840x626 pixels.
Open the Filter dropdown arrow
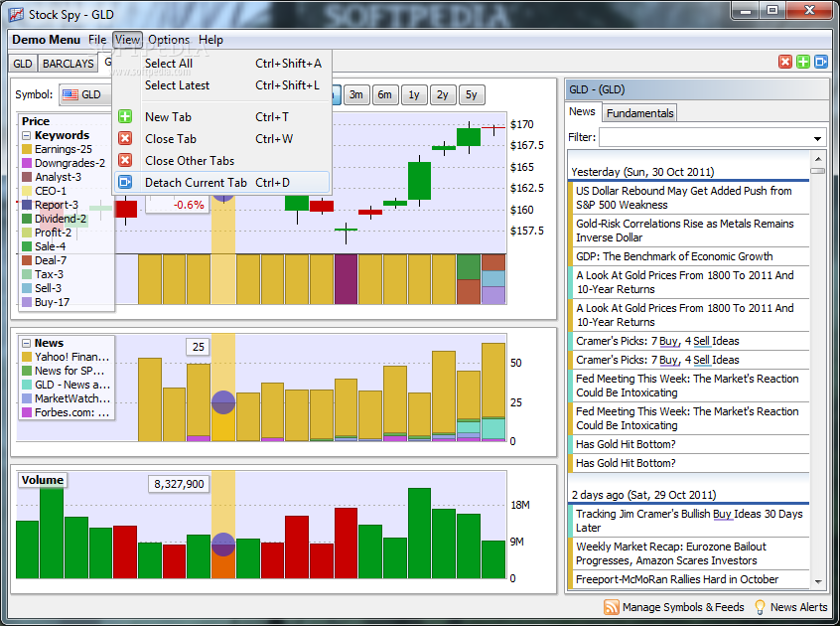(x=817, y=138)
